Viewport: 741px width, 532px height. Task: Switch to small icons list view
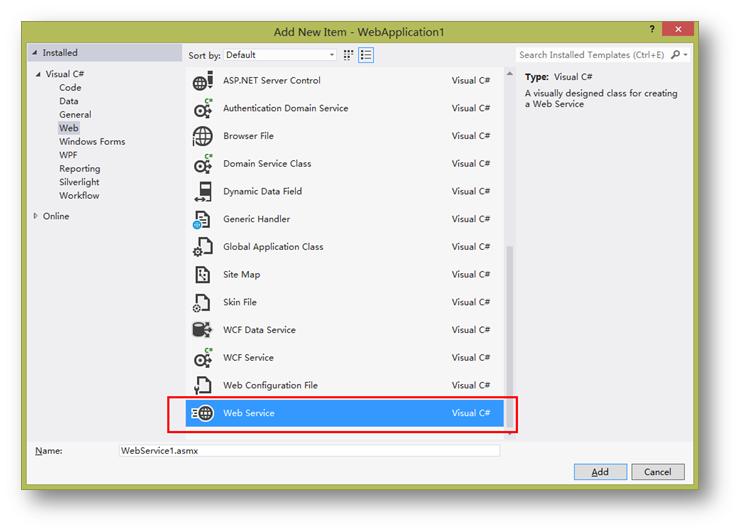366,55
